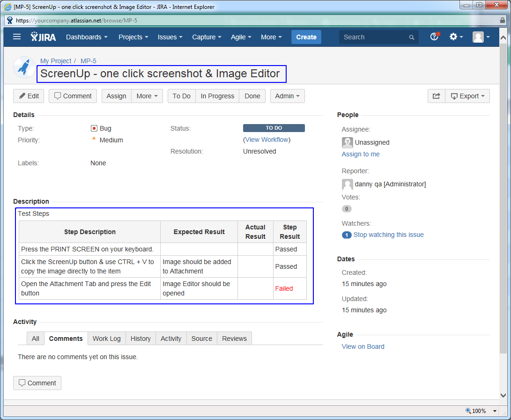Expand the Dashboards menu

[x=87, y=37]
